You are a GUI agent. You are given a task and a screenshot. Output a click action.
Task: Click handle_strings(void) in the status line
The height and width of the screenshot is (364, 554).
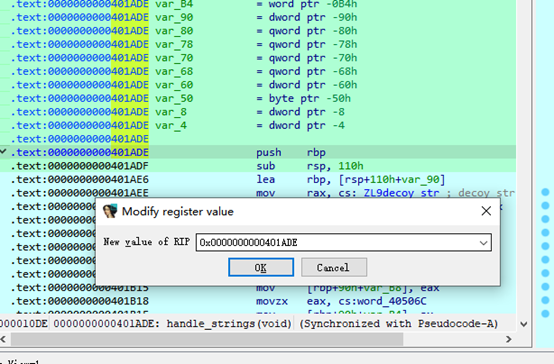pos(229,323)
